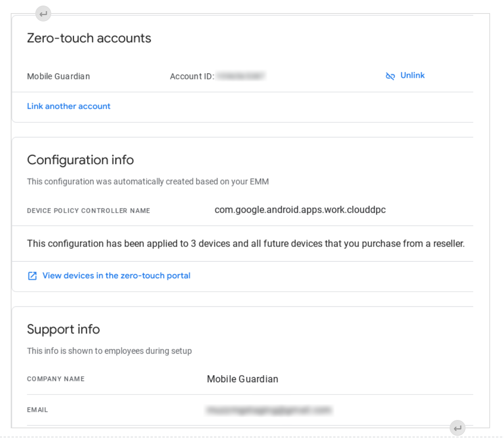
Task: Click the return arrow icon at top left
Action: 43,14
